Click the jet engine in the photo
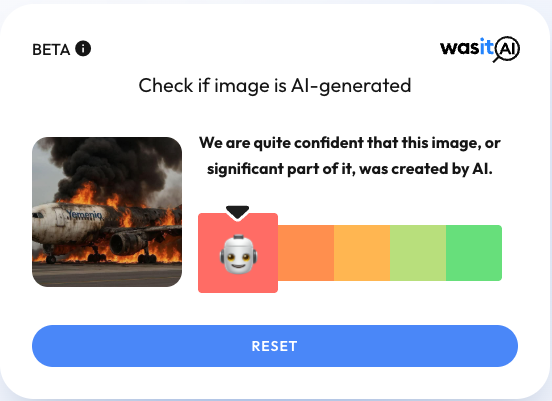552x401 pixels. coord(128,243)
